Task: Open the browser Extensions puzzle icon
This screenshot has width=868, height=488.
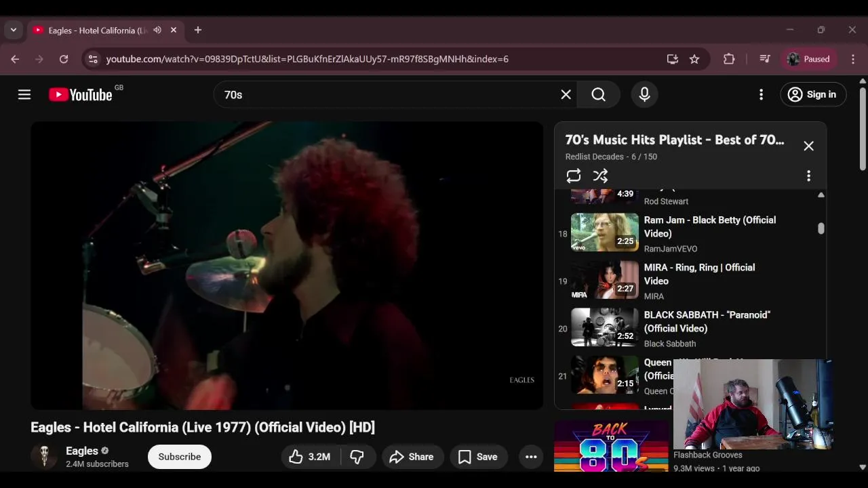Action: (729, 59)
